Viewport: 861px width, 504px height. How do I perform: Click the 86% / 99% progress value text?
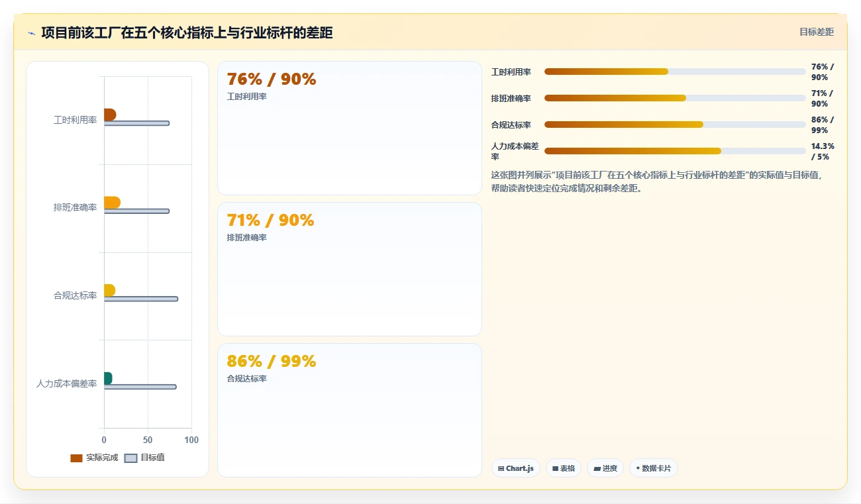(823, 125)
